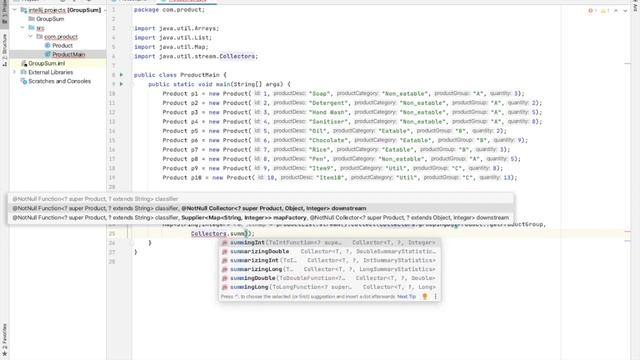The width and height of the screenshot is (640, 360).
Task: Click the method icon beside summingInt
Action: (x=224, y=242)
